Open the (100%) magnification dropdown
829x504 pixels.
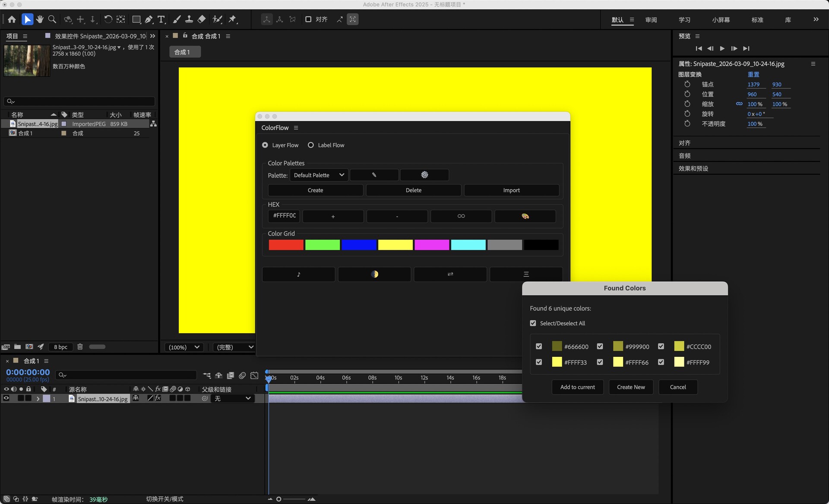coord(184,347)
